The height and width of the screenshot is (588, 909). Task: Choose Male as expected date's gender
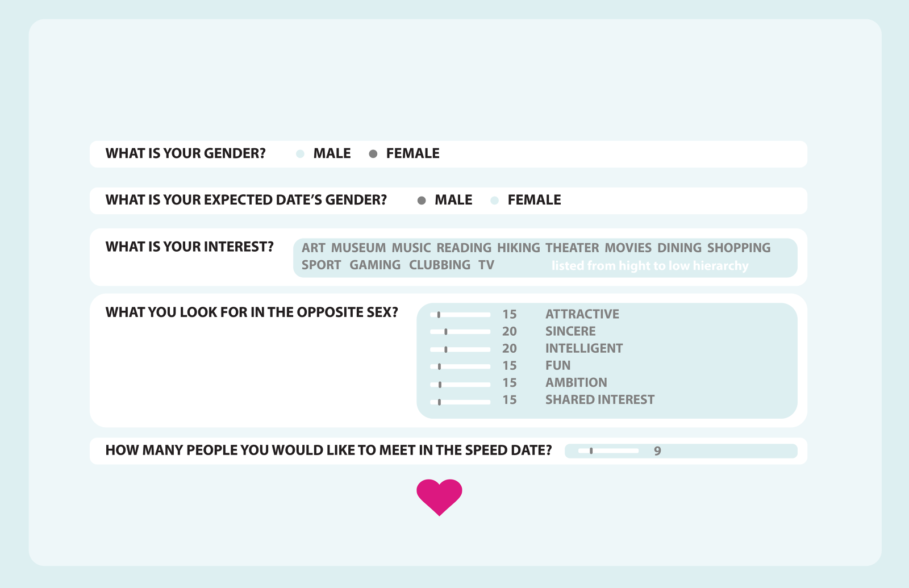(422, 201)
